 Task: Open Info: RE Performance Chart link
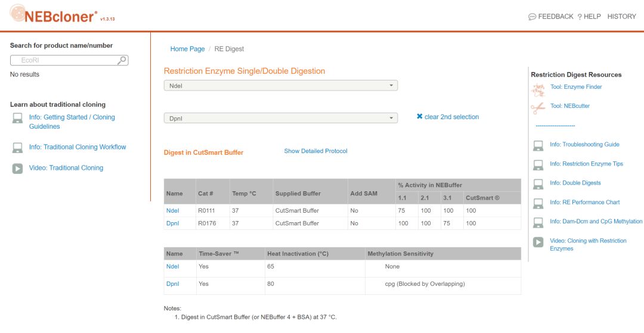coord(584,202)
